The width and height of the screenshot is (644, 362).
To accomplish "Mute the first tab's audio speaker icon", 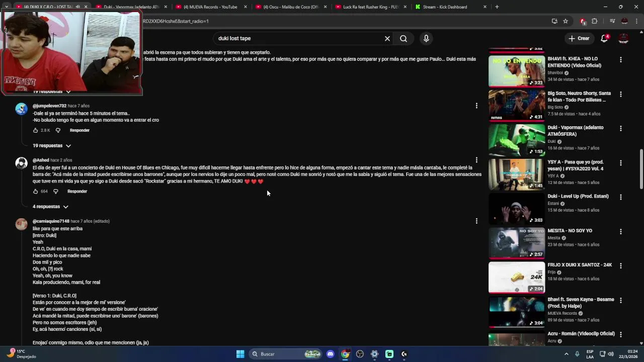I will [x=77, y=7].
